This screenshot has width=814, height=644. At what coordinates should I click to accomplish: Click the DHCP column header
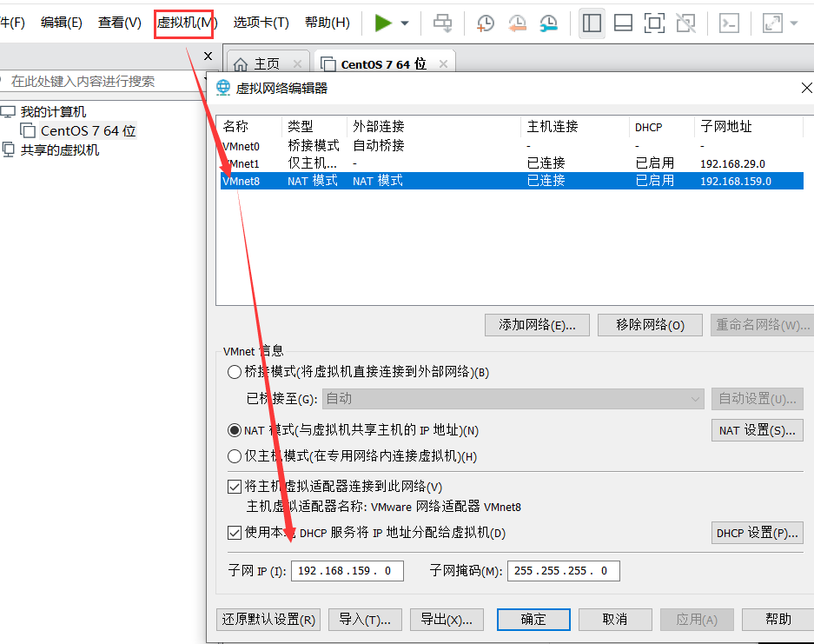[x=661, y=127]
